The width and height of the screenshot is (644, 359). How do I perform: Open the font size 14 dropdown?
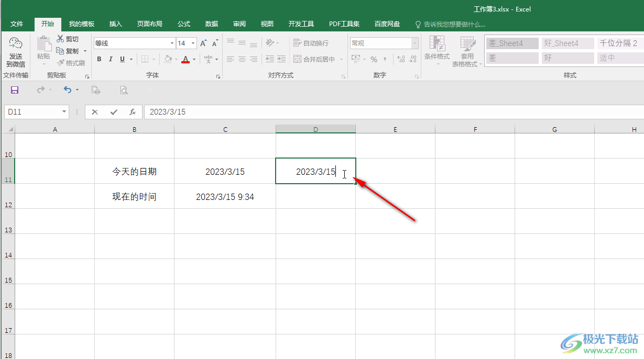point(193,43)
